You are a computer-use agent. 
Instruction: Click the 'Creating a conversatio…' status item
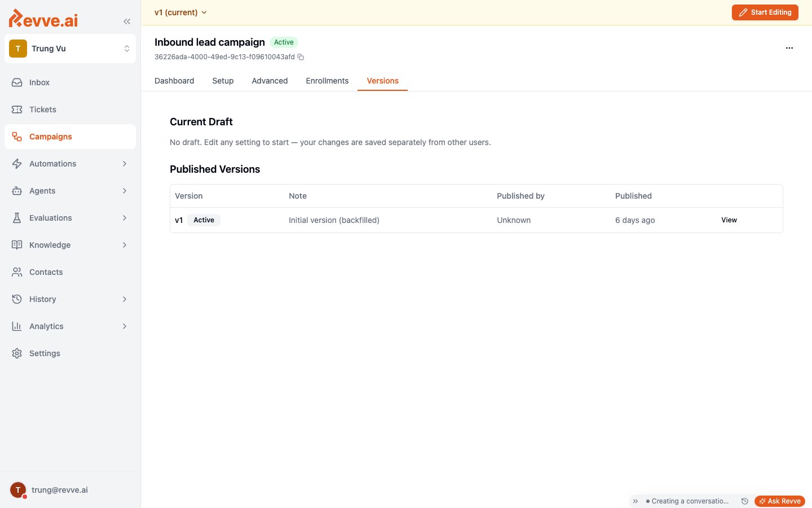687,501
